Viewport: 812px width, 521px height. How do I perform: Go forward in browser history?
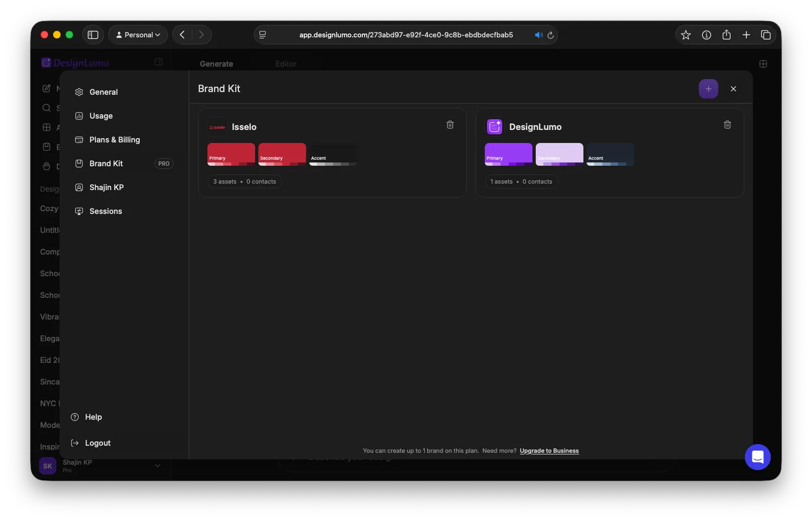(x=202, y=35)
